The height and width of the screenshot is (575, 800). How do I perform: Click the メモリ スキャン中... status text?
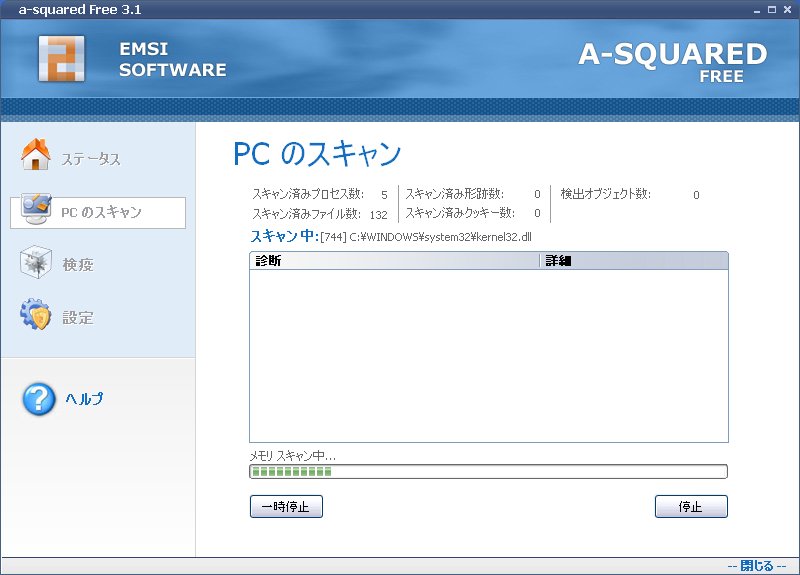(x=293, y=456)
